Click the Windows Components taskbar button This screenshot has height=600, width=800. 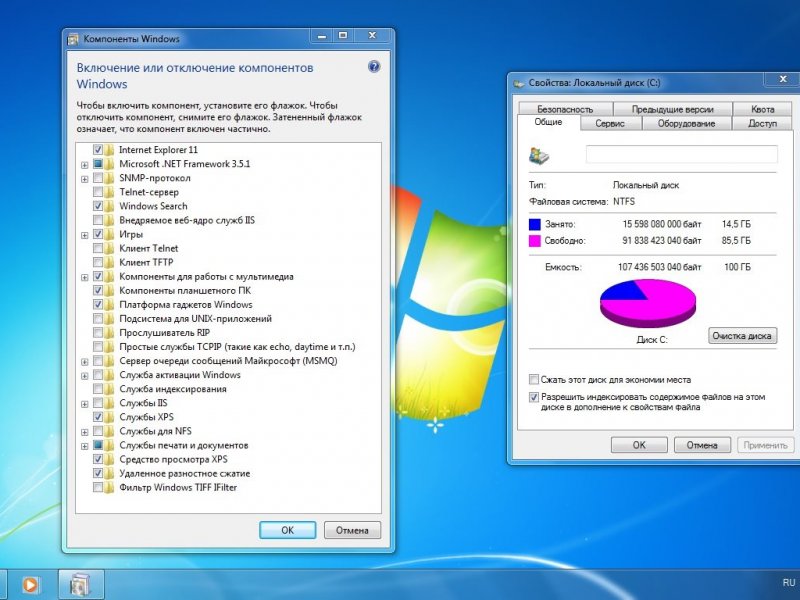coord(81,585)
